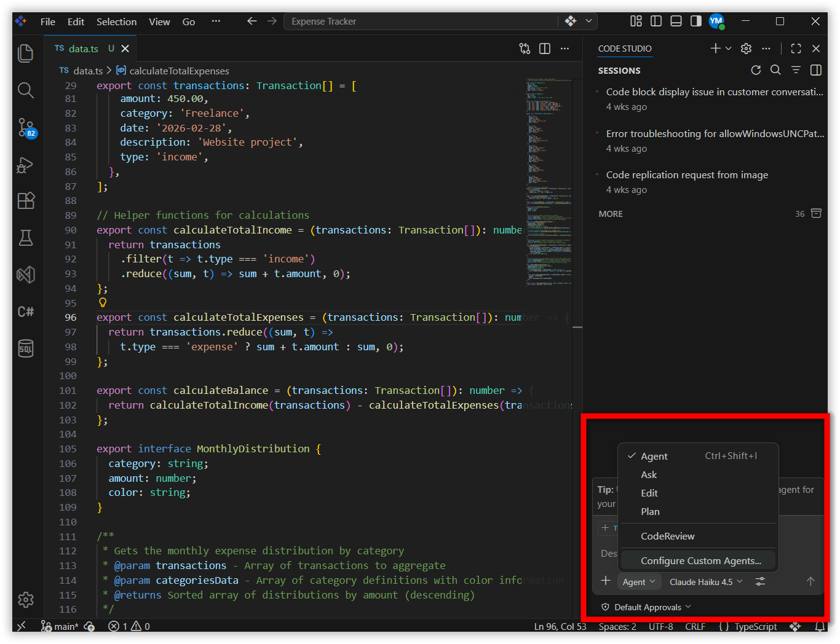Refresh the sessions list
840x644 pixels.
pos(756,70)
